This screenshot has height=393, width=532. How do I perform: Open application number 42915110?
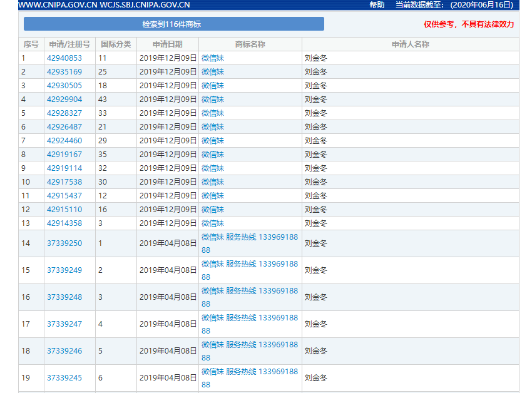pos(64,210)
